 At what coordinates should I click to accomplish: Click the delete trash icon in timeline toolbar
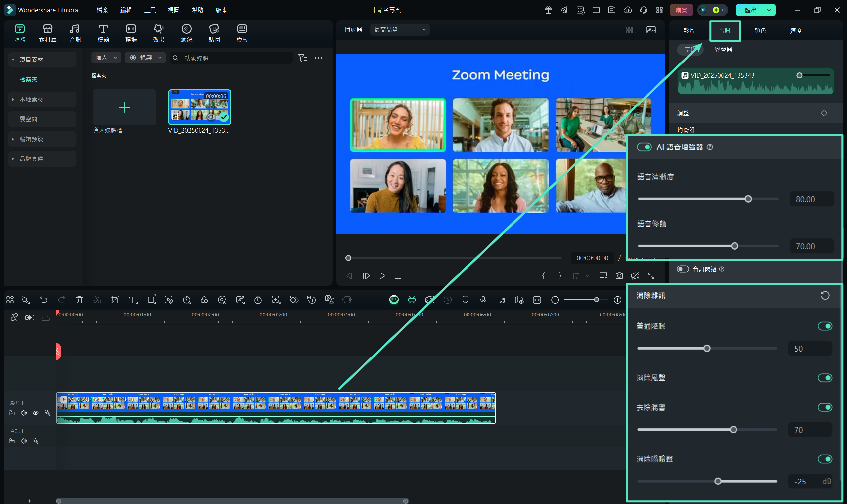coord(79,300)
